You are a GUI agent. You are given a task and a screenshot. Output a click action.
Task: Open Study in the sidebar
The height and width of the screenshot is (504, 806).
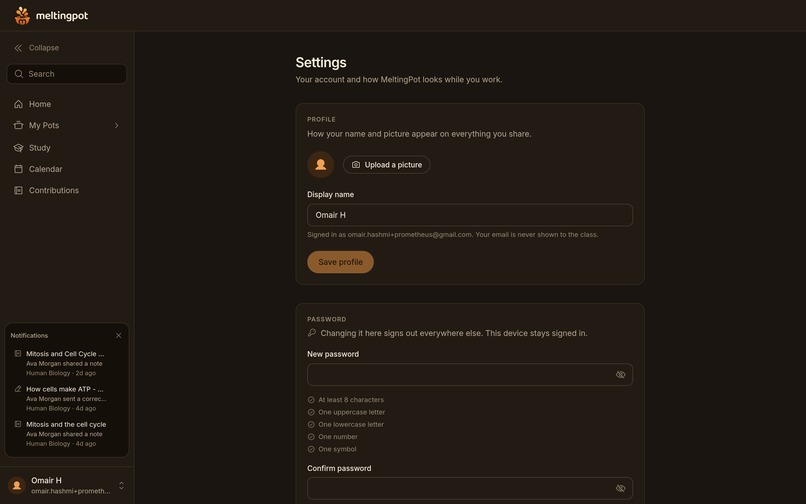(67, 148)
